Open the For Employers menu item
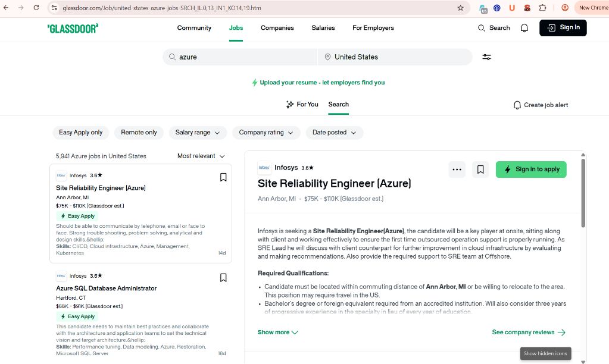 pyautogui.click(x=373, y=28)
